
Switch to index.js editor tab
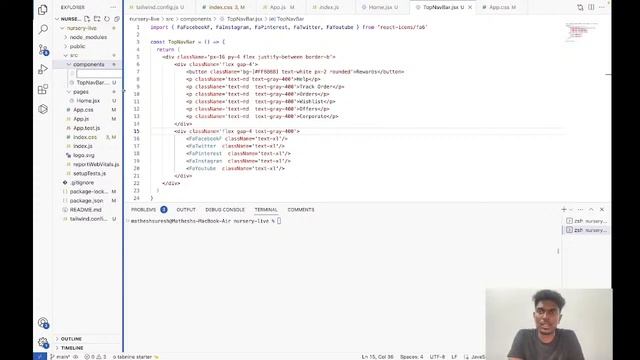tap(329, 7)
